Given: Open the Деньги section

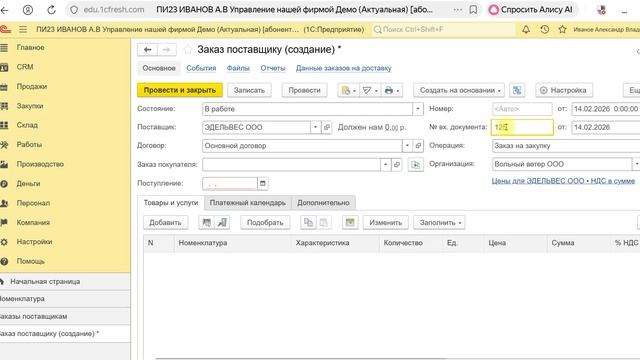Looking at the screenshot, I should [28, 184].
